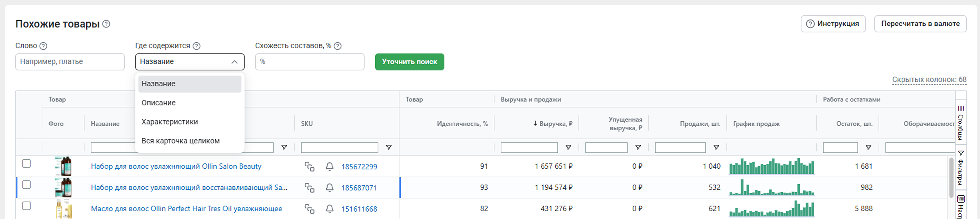Click the table's vertical scrollbar
980x219 pixels.
coord(951,175)
